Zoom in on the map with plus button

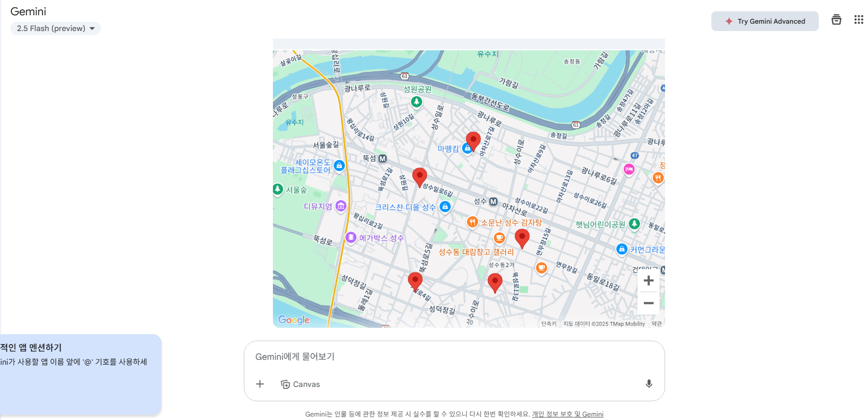[648, 280]
